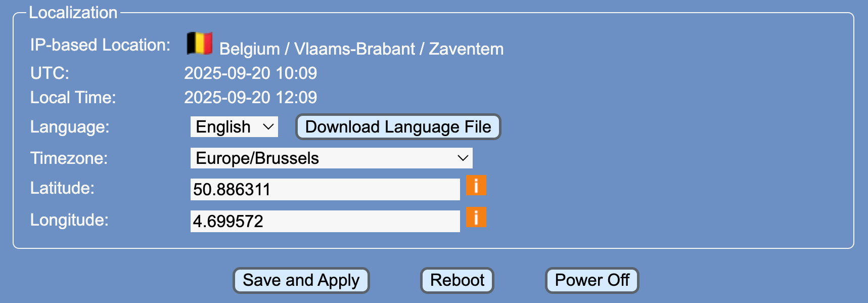The height and width of the screenshot is (303, 868).
Task: Click the Belgium flag icon
Action: (199, 44)
